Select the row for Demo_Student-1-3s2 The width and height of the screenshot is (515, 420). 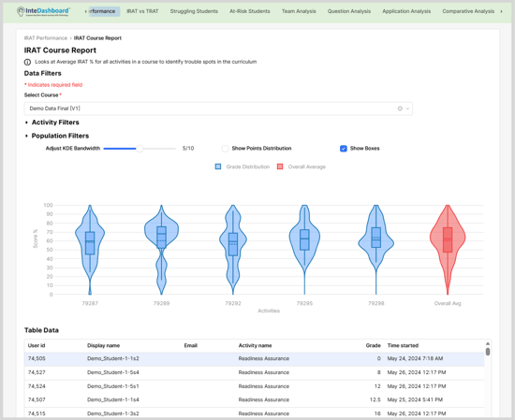click(254, 413)
